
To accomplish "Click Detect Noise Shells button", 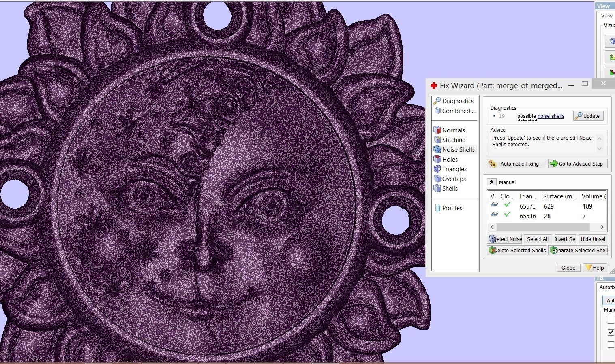I will pyautogui.click(x=504, y=239).
